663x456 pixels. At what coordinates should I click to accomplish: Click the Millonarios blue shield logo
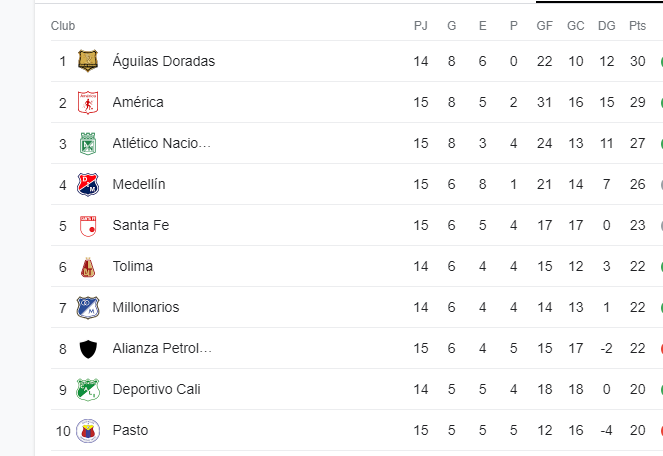(88, 308)
